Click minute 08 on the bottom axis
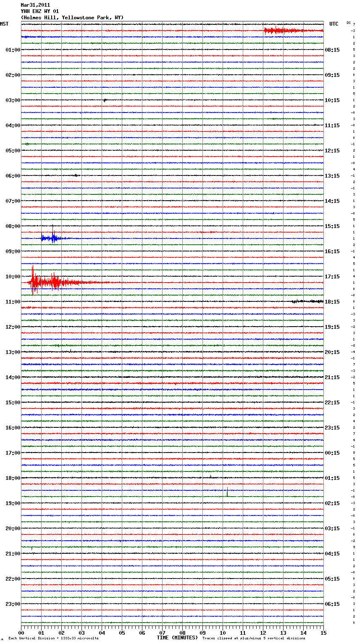357x644 pixels. (x=182, y=633)
